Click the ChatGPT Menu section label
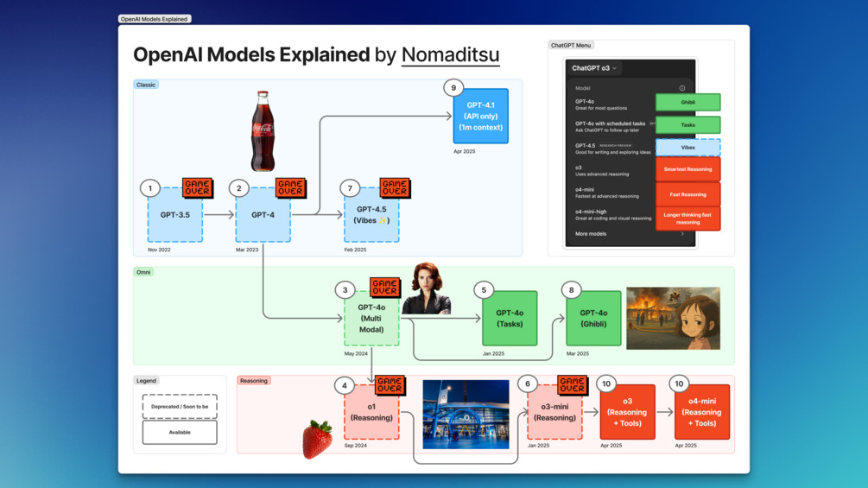The image size is (868, 488). [x=571, y=46]
